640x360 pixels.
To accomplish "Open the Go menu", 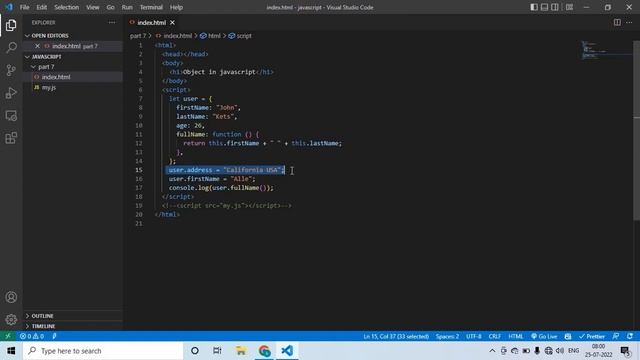I will coord(111,7).
